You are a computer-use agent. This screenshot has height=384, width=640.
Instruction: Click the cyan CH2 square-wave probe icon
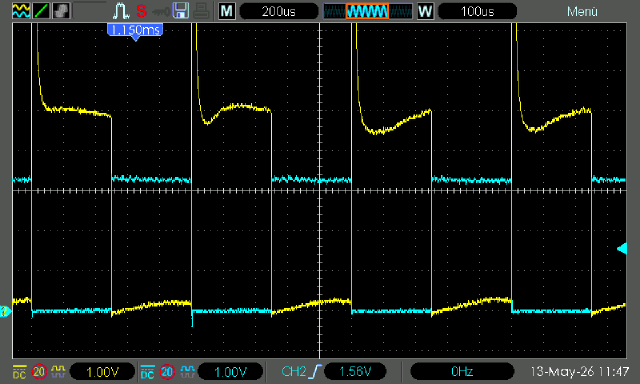click(x=187, y=371)
